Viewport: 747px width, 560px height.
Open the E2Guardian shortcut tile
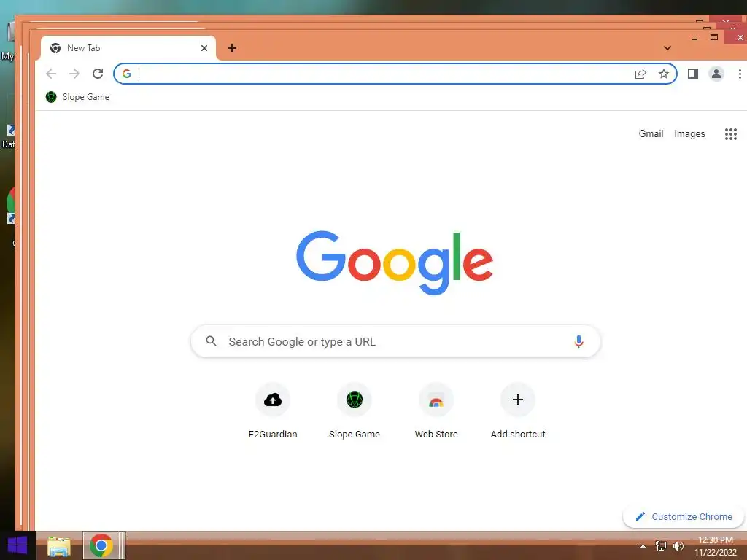(273, 411)
